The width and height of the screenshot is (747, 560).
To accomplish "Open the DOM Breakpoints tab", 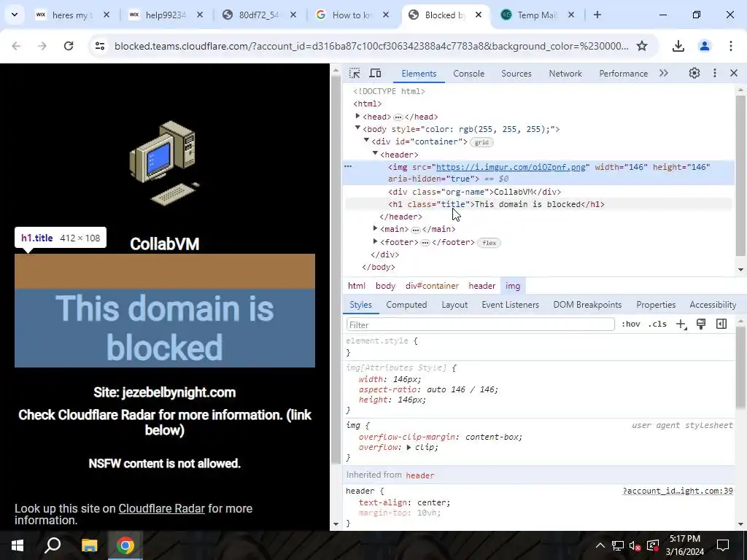I will point(587,305).
